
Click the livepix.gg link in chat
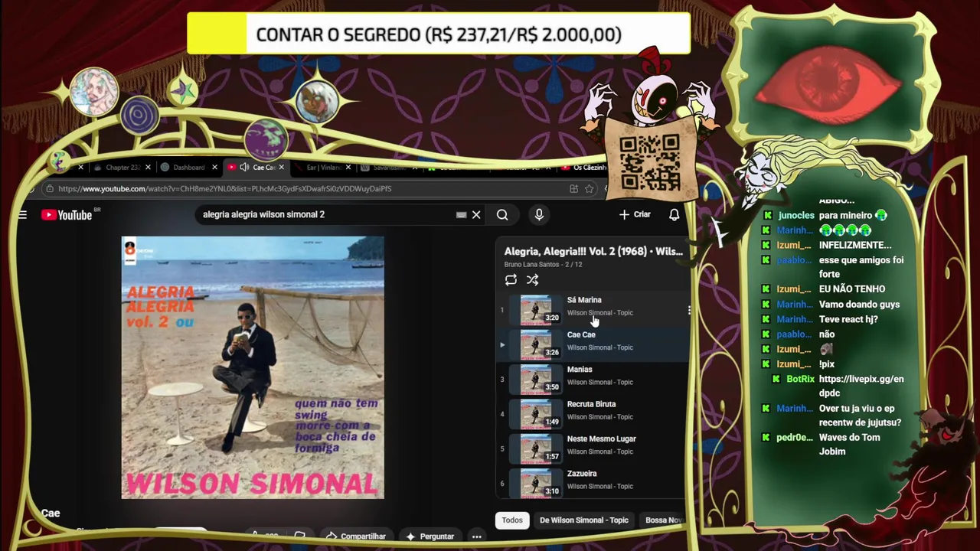(861, 386)
